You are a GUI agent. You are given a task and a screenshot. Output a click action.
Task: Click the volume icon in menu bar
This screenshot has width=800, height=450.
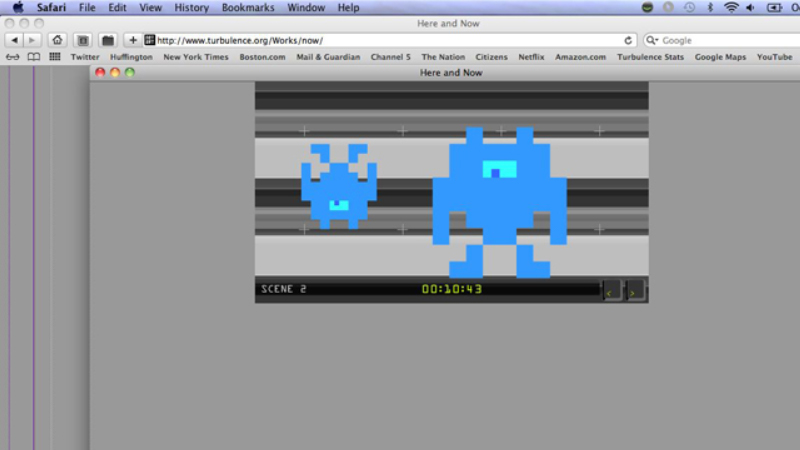751,8
